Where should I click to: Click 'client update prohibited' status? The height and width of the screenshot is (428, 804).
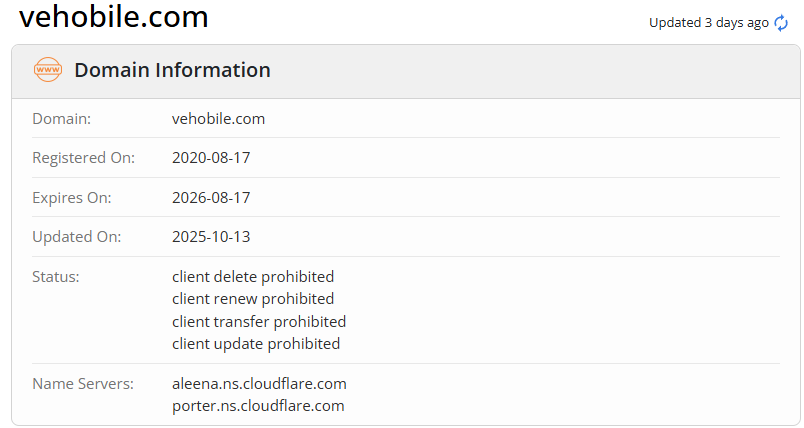click(x=256, y=344)
